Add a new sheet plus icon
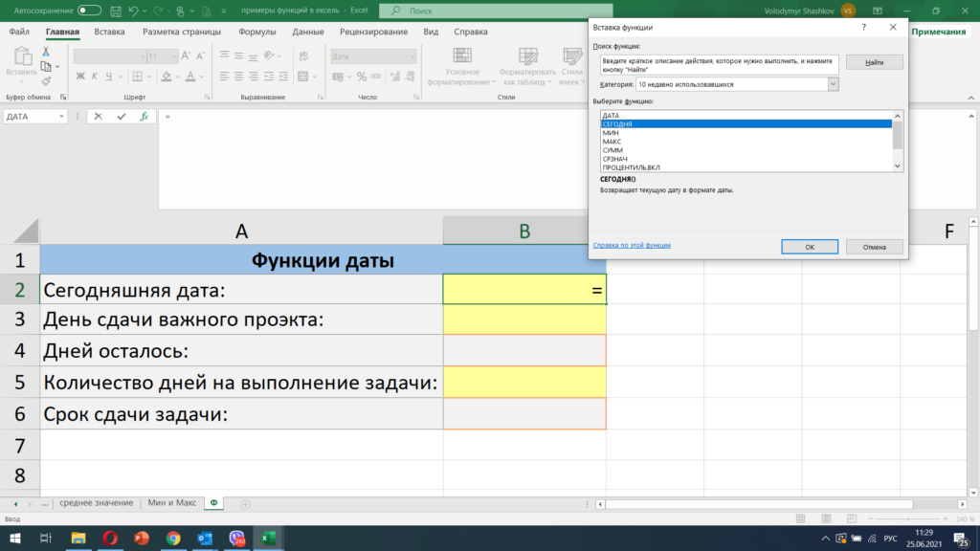The image size is (980, 551). (245, 504)
